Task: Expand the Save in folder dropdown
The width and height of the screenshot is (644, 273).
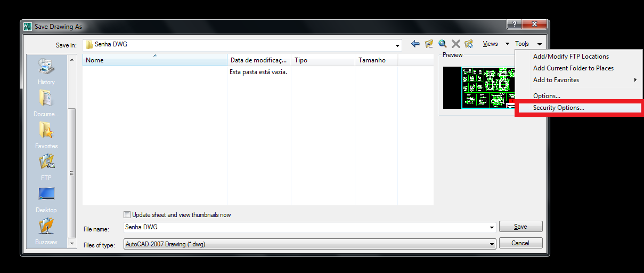Action: [x=397, y=45]
